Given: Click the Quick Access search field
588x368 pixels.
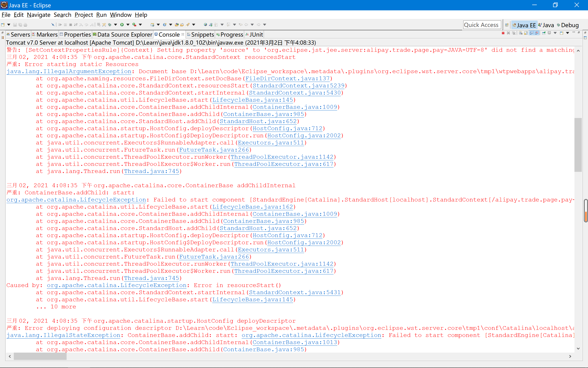Looking at the screenshot, I should [482, 25].
